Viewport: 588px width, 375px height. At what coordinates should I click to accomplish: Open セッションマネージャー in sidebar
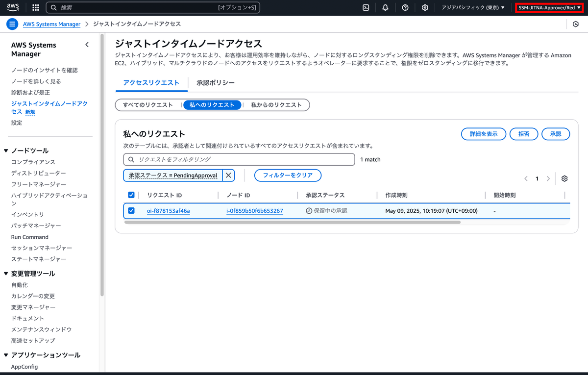[x=42, y=248]
